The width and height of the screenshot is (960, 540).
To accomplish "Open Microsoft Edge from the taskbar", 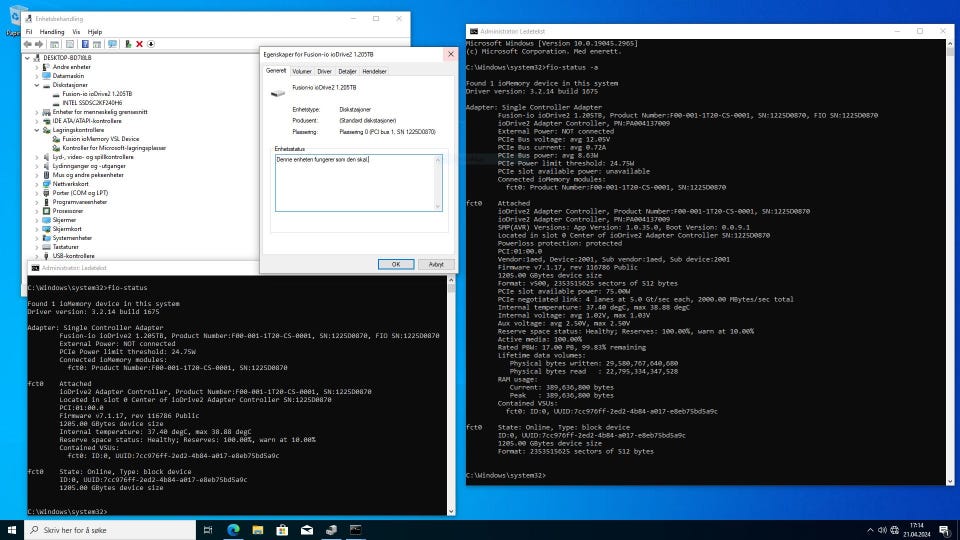I will (233, 529).
